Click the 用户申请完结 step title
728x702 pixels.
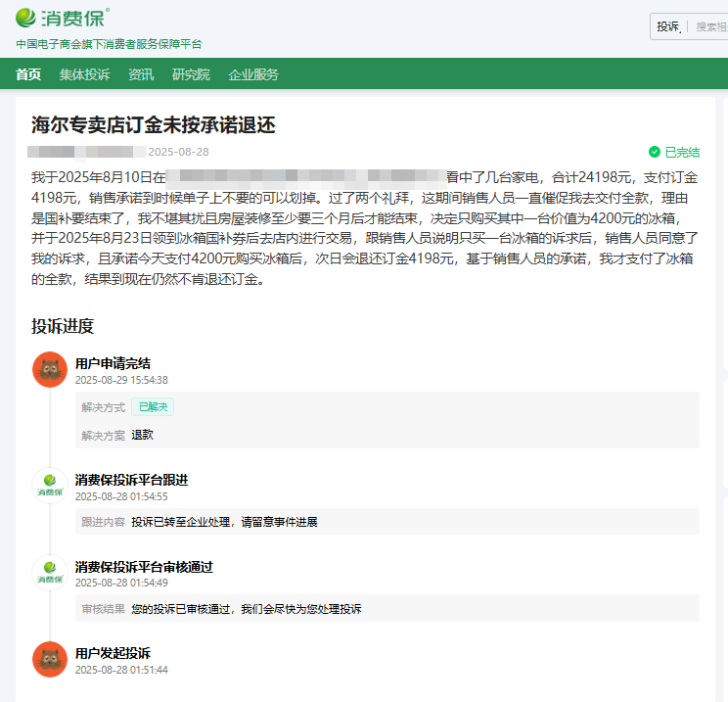(113, 363)
